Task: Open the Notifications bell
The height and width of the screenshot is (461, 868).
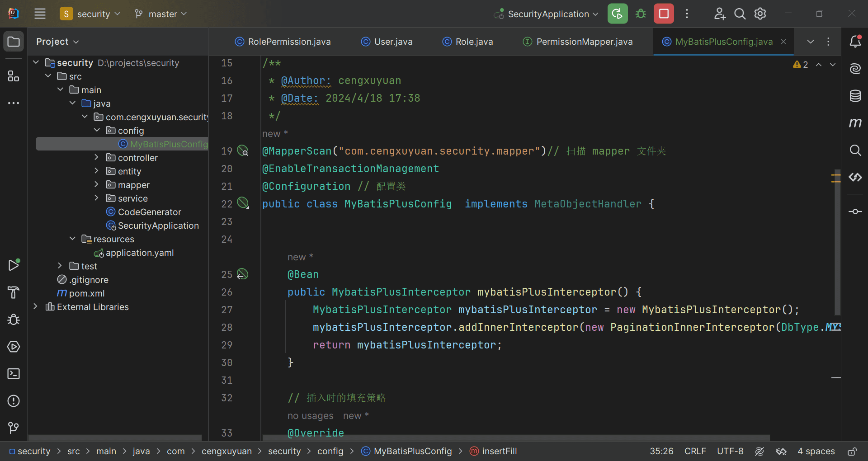Action: 855,42
